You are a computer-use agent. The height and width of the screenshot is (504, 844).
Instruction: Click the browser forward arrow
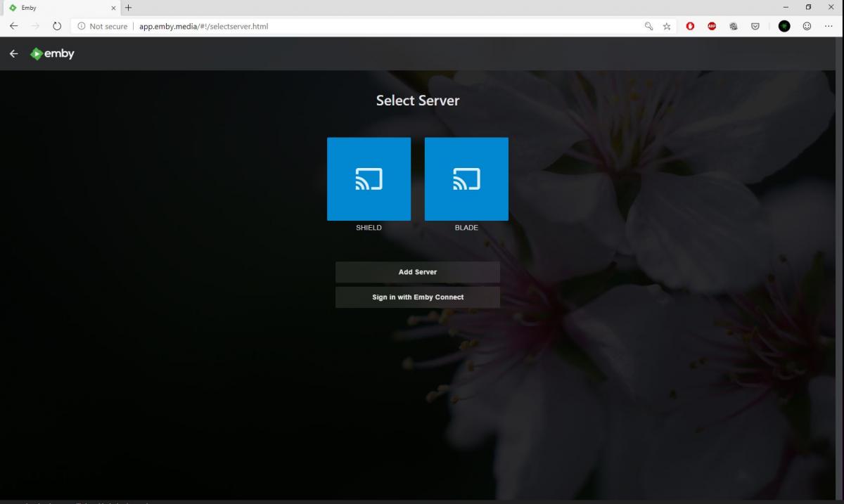(x=36, y=26)
